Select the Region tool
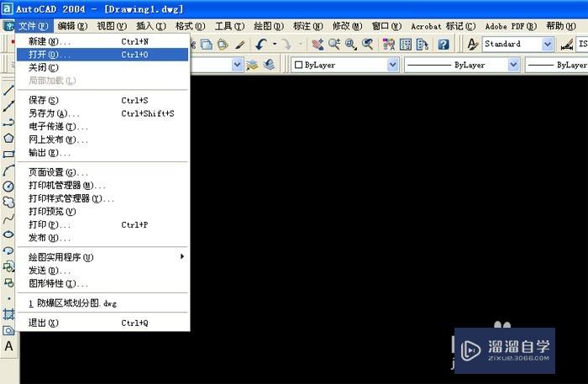The height and width of the screenshot is (384, 588). pos(8,330)
